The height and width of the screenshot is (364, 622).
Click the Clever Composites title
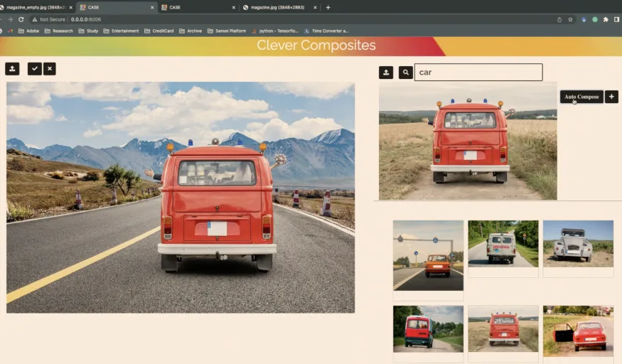click(316, 45)
